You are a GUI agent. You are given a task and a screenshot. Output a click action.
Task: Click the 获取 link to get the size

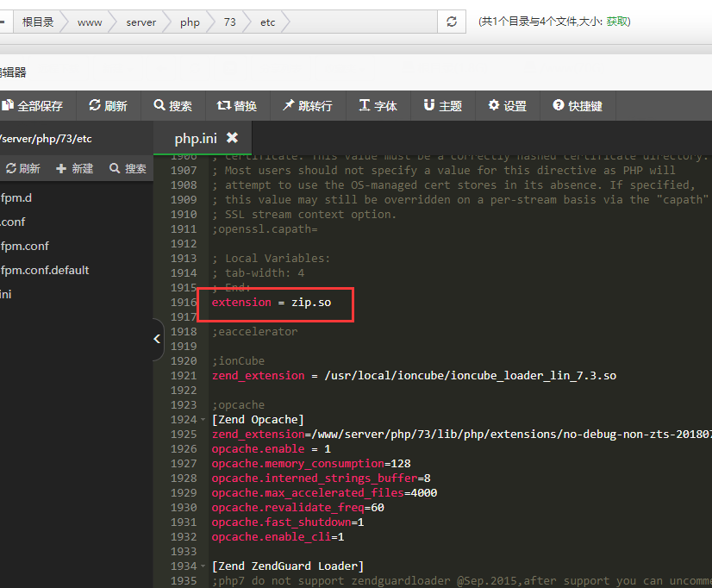tap(618, 22)
